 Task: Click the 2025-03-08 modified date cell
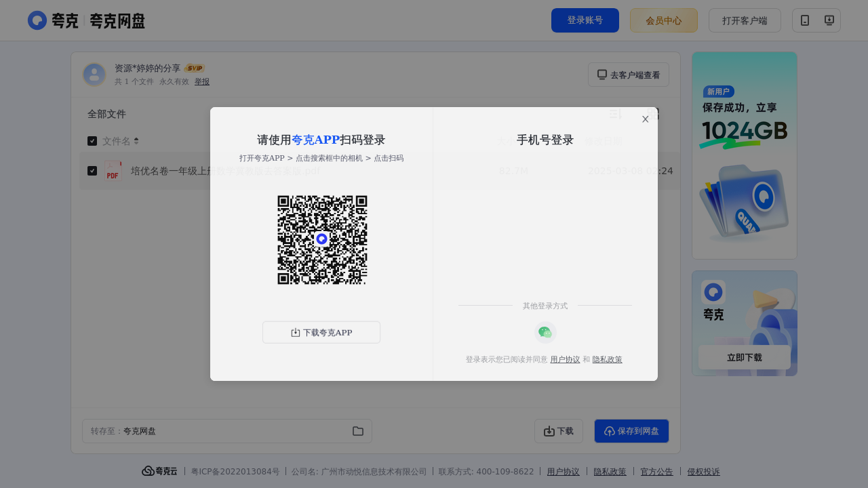630,171
